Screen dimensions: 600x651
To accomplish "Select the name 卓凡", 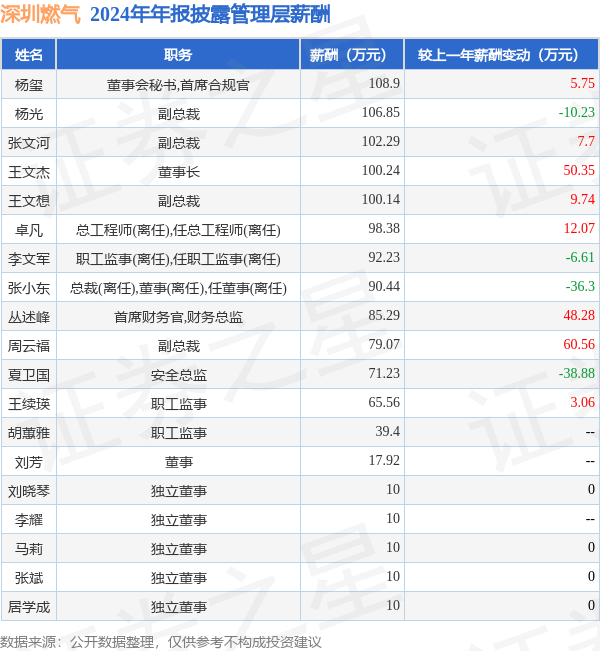I will pyautogui.click(x=29, y=230).
